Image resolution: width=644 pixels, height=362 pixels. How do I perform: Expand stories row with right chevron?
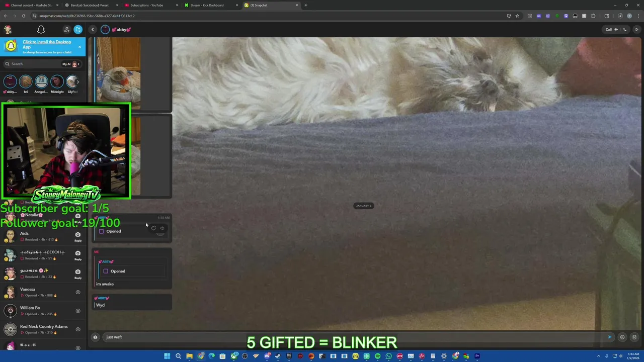click(x=78, y=81)
